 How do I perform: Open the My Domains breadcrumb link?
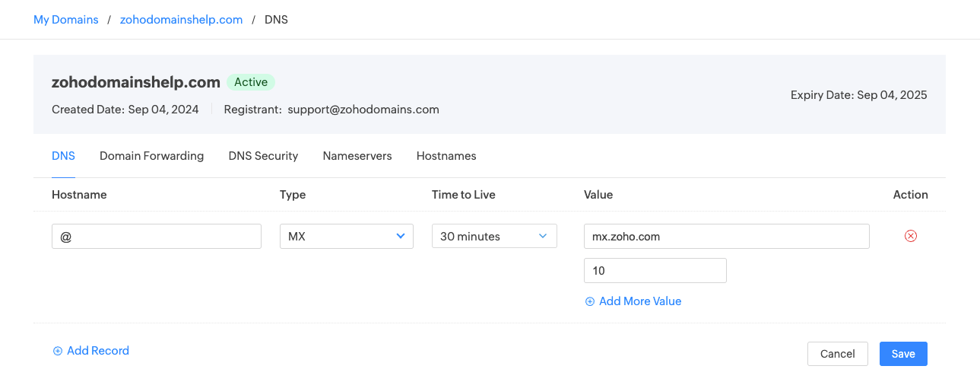[x=66, y=20]
